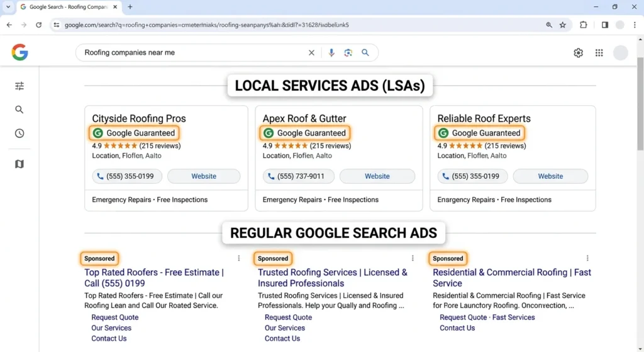This screenshot has width=644, height=352.
Task: Open the Google account avatar
Action: coord(621,53)
